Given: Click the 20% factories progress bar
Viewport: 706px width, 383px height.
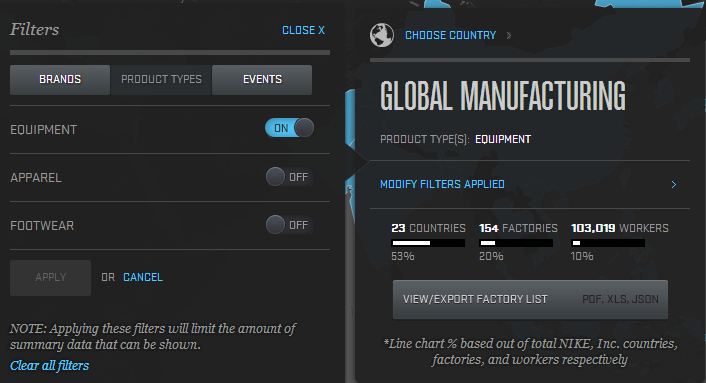Looking at the screenshot, I should 516,243.
